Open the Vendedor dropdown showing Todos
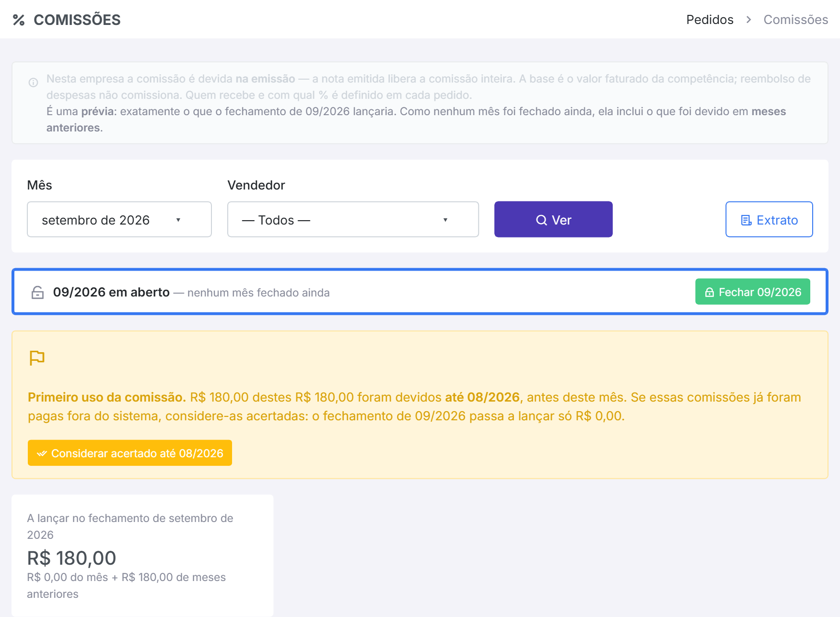The width and height of the screenshot is (840, 617). pyautogui.click(x=353, y=219)
